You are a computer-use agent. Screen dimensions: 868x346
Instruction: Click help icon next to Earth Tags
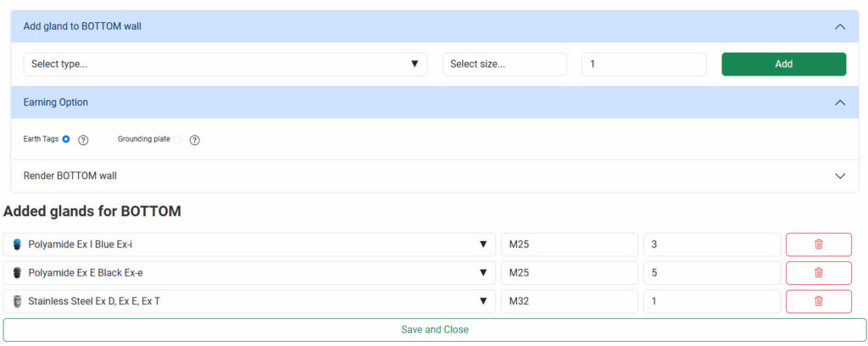coord(83,140)
